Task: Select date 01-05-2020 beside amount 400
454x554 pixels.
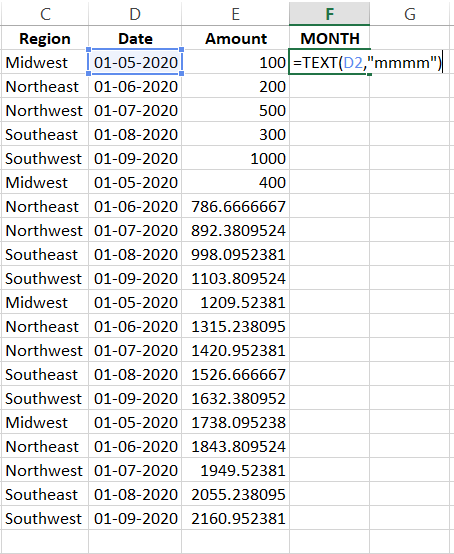Action: click(135, 182)
